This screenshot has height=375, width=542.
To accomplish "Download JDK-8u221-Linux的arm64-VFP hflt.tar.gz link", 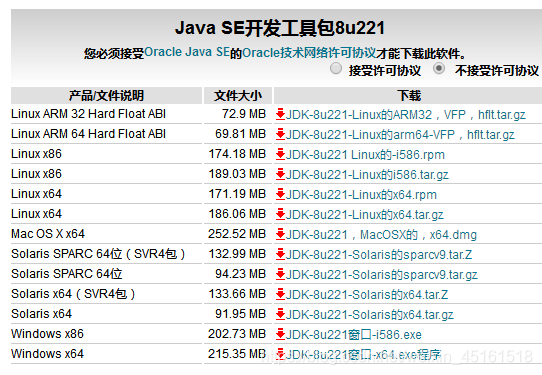I will [x=400, y=134].
